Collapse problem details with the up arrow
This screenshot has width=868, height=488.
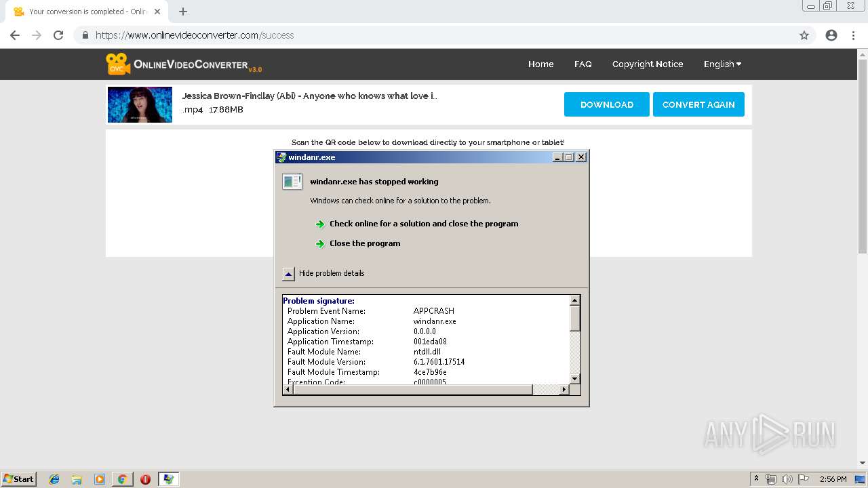(x=288, y=274)
